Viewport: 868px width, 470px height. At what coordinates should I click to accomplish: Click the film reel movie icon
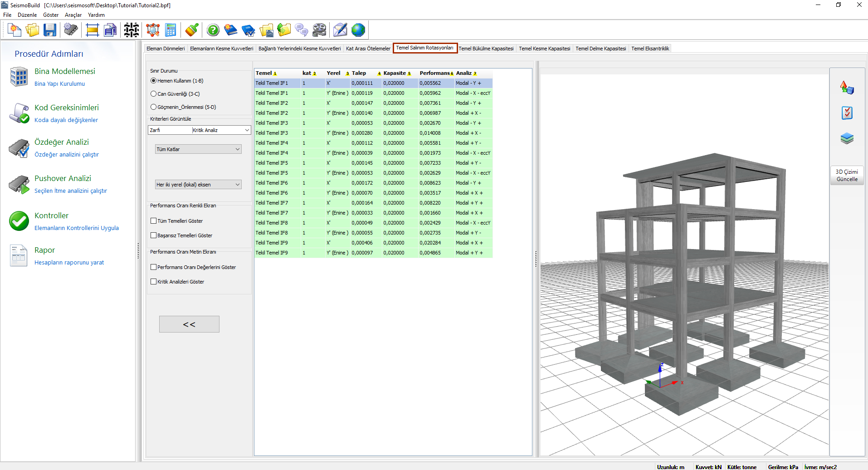coord(319,30)
